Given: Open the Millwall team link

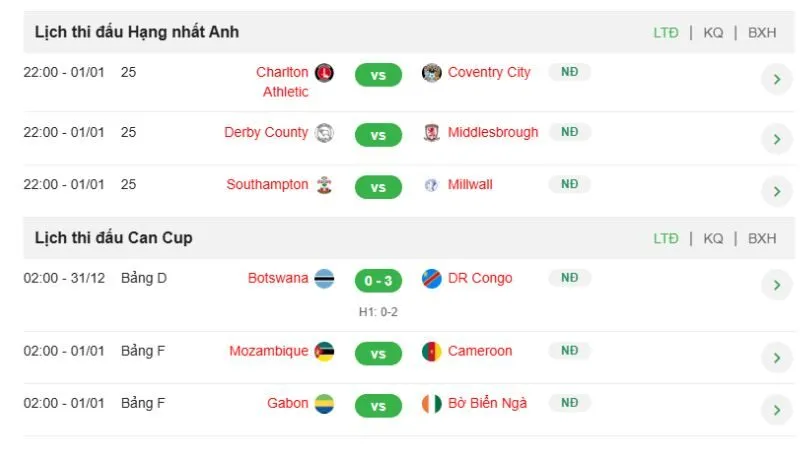Looking at the screenshot, I should tap(470, 185).
